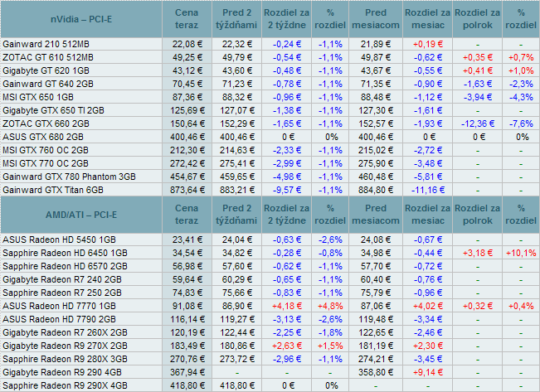
Task: Select the +4,8% percentage value
Action: pyautogui.click(x=330, y=307)
